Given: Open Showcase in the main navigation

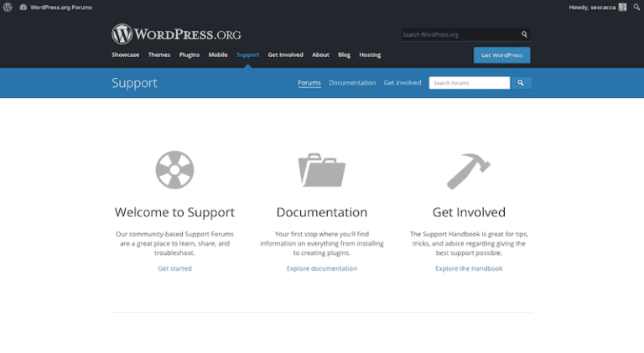Looking at the screenshot, I should click(x=125, y=55).
